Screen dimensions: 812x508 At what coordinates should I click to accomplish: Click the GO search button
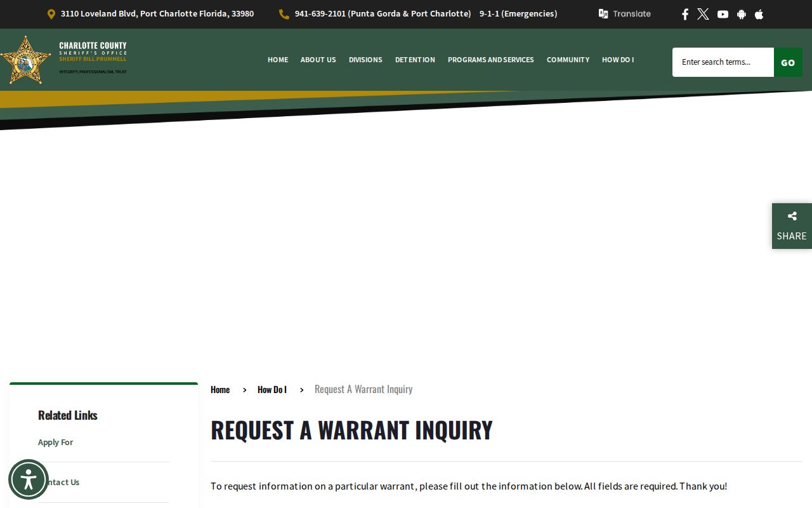[x=788, y=62]
